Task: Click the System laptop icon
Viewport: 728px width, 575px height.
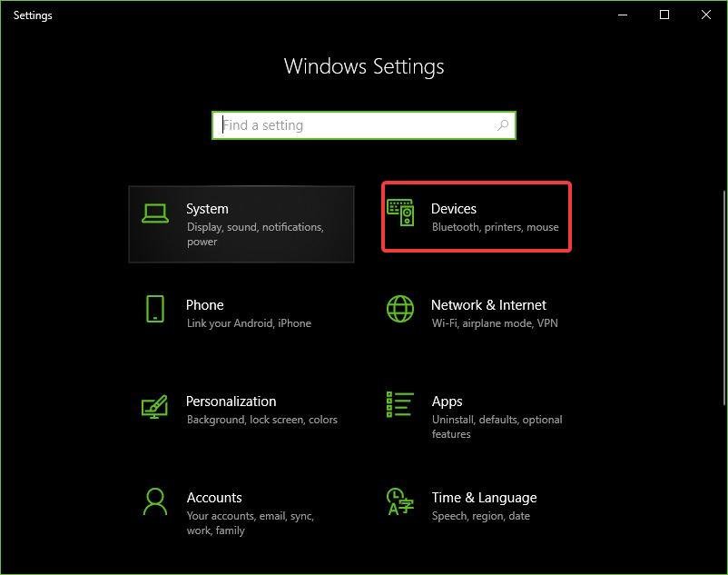Action: coord(155,213)
